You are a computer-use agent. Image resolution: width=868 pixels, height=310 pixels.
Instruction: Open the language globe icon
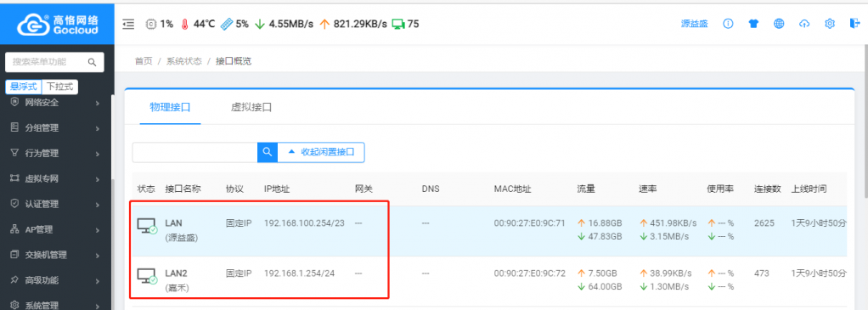pos(779,24)
